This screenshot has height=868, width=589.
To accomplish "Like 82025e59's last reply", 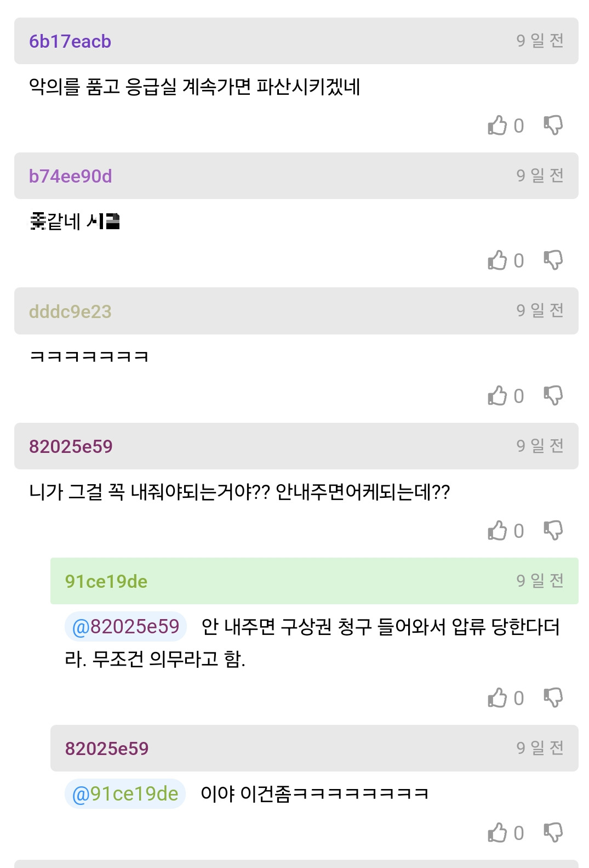I will 497,832.
